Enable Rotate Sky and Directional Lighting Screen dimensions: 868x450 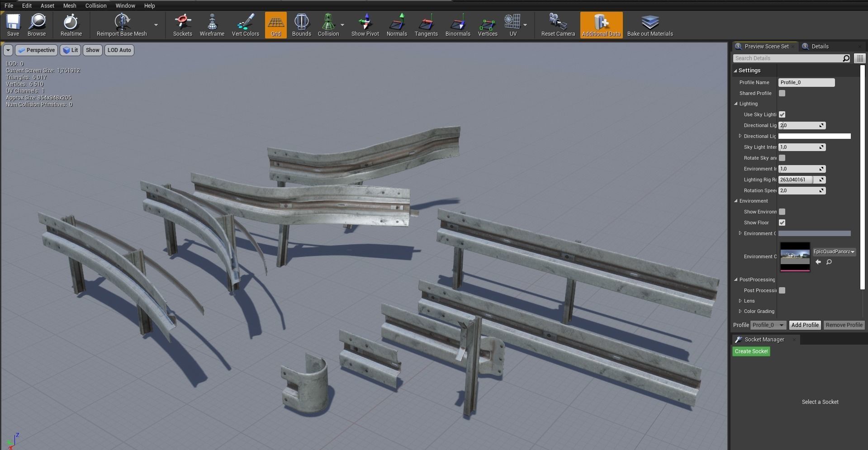(782, 158)
